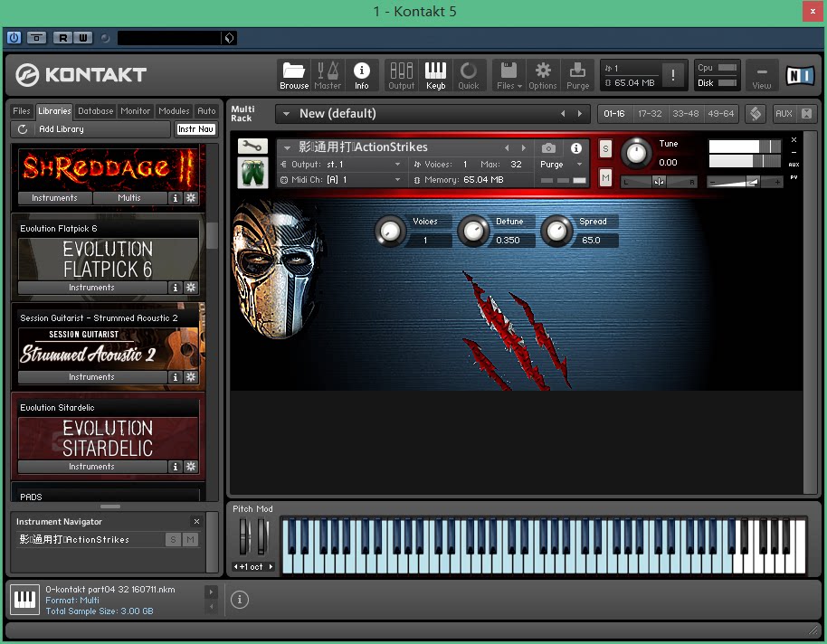
Task: Click the NI logo
Action: coord(800,76)
